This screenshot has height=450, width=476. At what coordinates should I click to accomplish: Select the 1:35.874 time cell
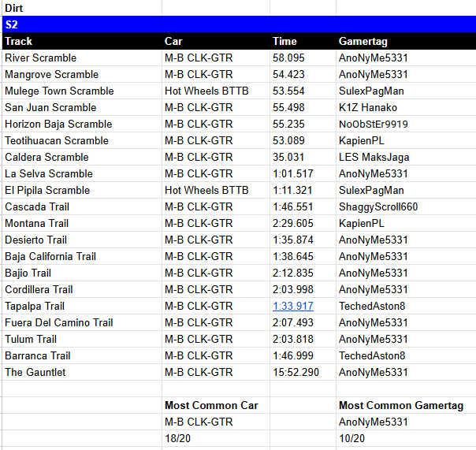[x=303, y=240]
